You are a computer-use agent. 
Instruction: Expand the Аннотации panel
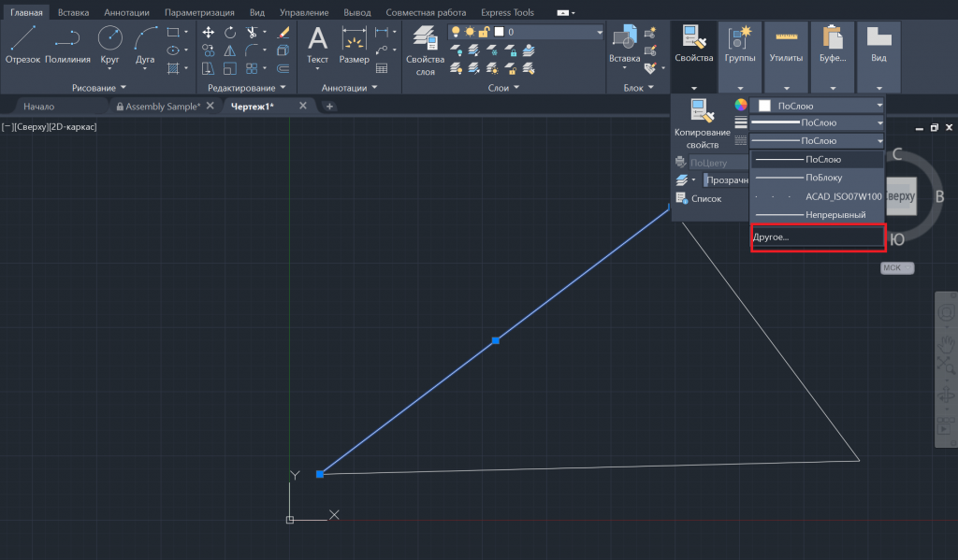coord(350,88)
